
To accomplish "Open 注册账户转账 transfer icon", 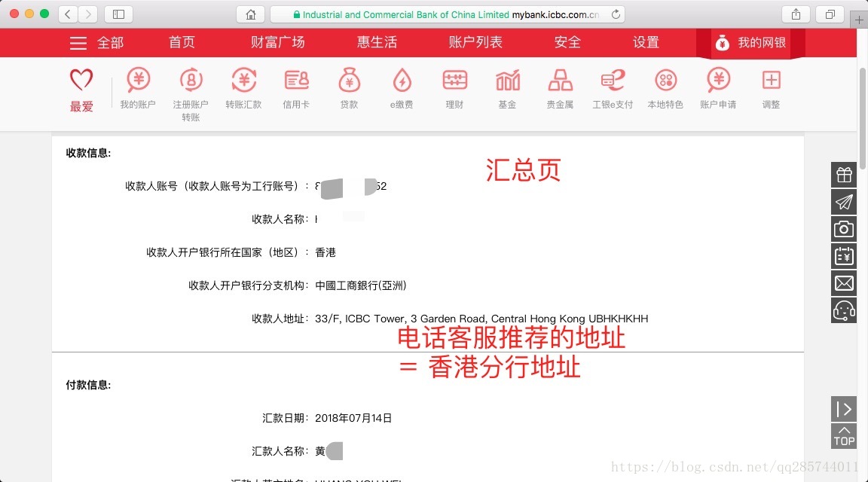I will coord(191,81).
